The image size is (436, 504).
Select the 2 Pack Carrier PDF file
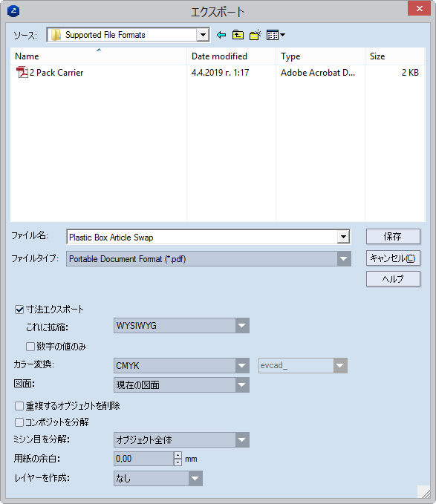coord(50,73)
